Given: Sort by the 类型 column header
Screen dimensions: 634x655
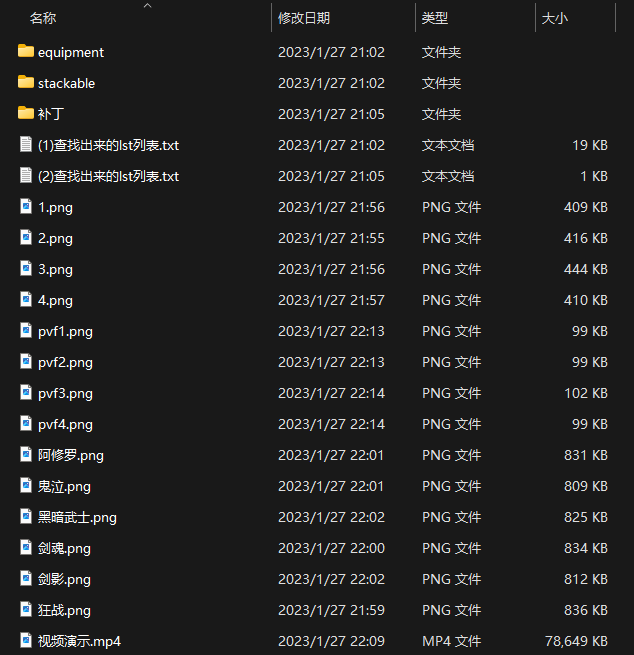Looking at the screenshot, I should pyautogui.click(x=435, y=18).
